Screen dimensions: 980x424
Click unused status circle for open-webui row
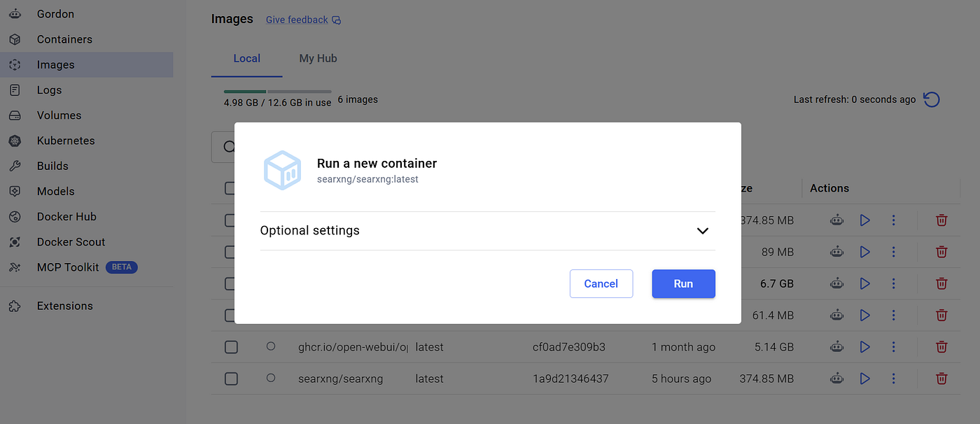[x=271, y=346]
